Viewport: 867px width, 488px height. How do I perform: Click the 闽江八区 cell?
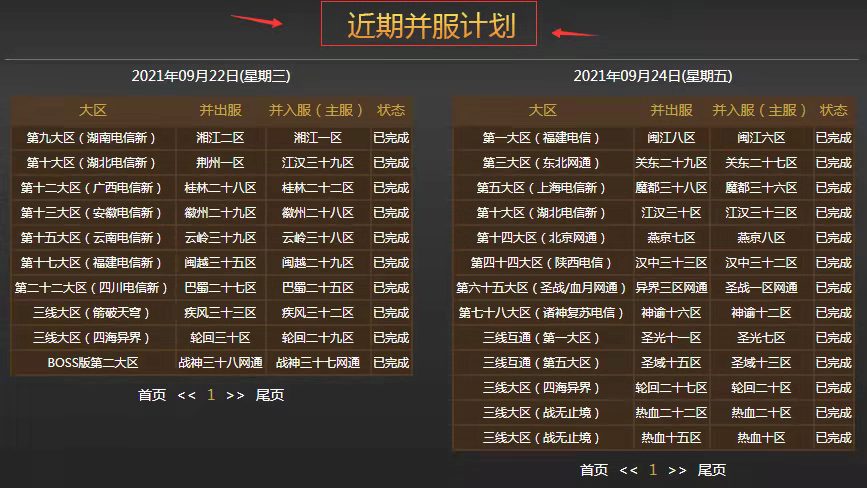point(671,138)
